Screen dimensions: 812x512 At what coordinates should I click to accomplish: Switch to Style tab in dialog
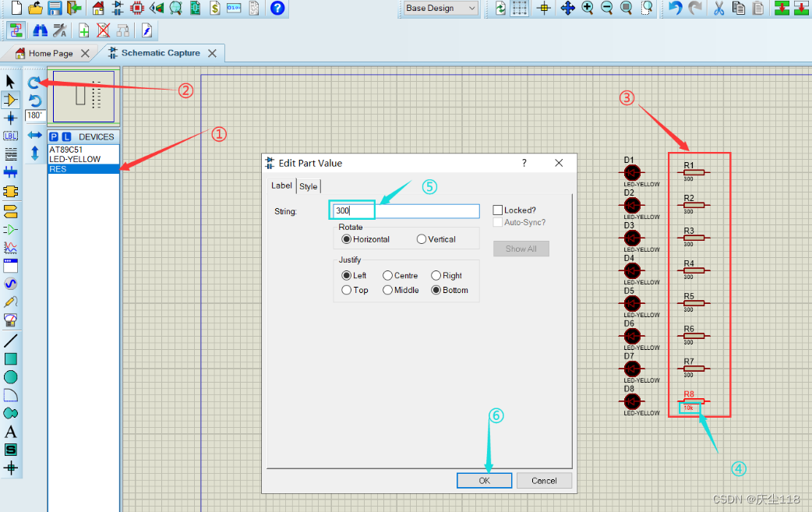[308, 186]
